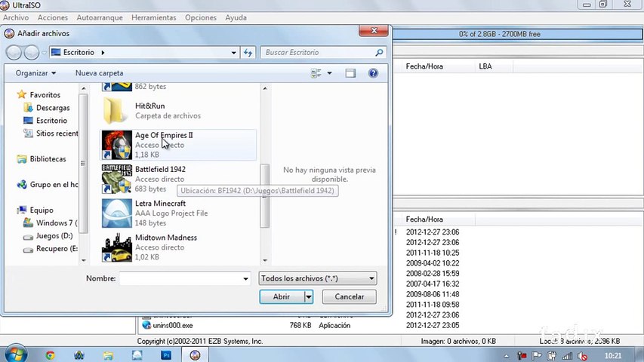
Task: Refresh the Escritorio folder listing
Action: click(248, 53)
